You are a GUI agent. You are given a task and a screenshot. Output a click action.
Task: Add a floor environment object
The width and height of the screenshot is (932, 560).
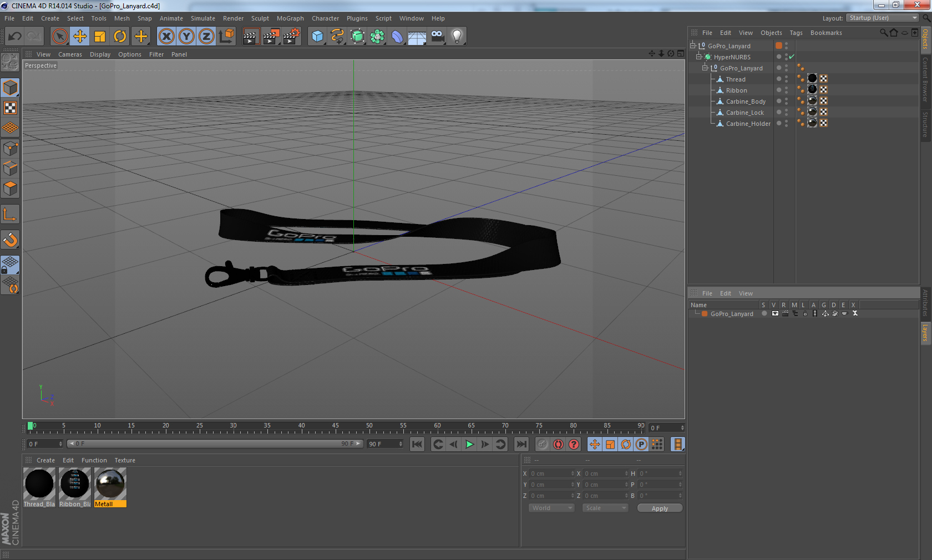(417, 37)
